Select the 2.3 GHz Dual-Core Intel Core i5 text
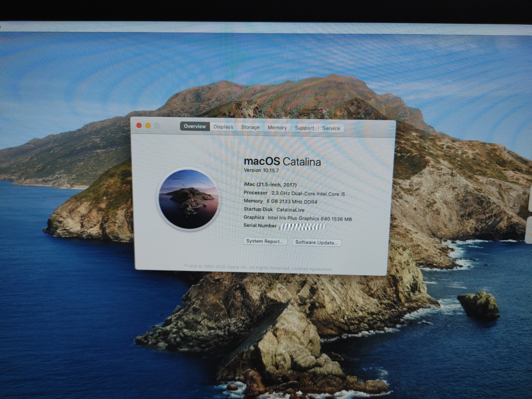The width and height of the screenshot is (532, 399). 308,194
